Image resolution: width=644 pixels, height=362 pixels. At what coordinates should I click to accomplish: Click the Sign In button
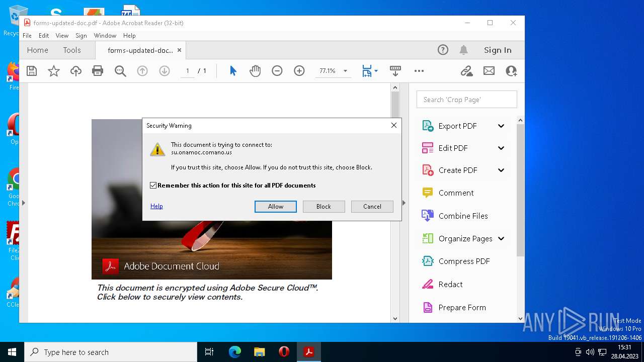(498, 50)
